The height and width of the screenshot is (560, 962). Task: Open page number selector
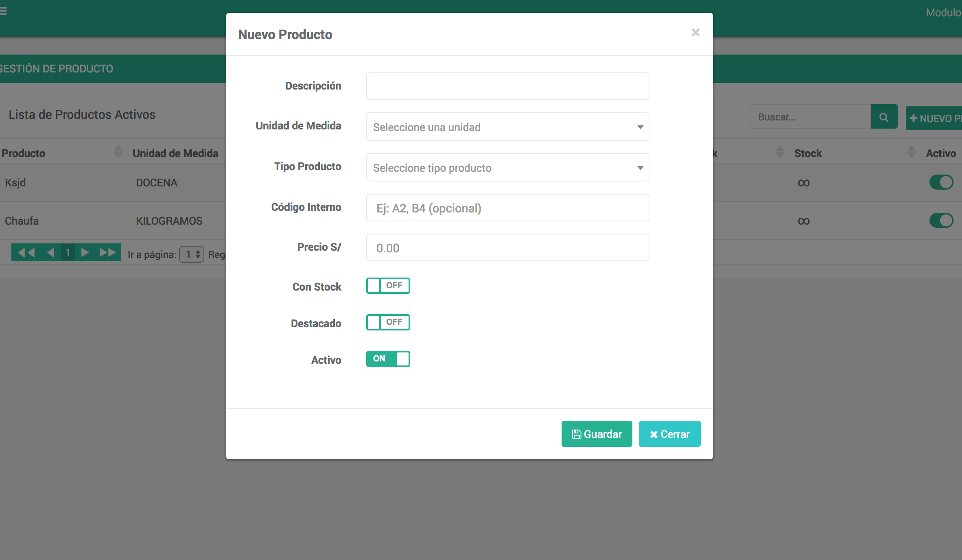(x=192, y=255)
